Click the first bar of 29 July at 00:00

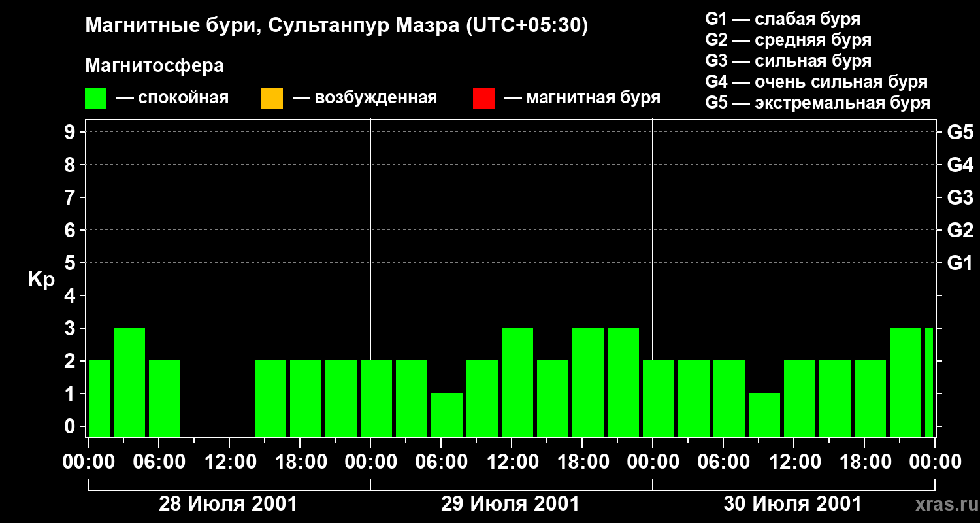(376, 398)
